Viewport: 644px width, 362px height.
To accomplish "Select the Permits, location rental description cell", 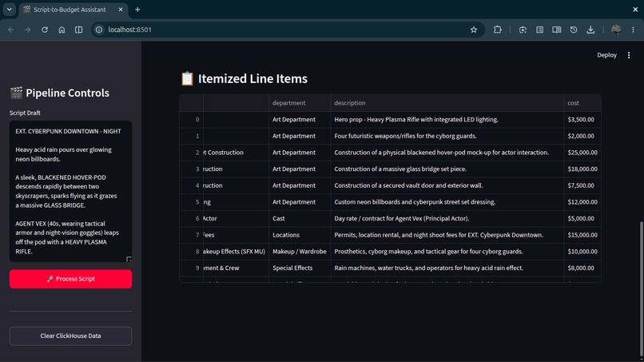I will point(447,235).
